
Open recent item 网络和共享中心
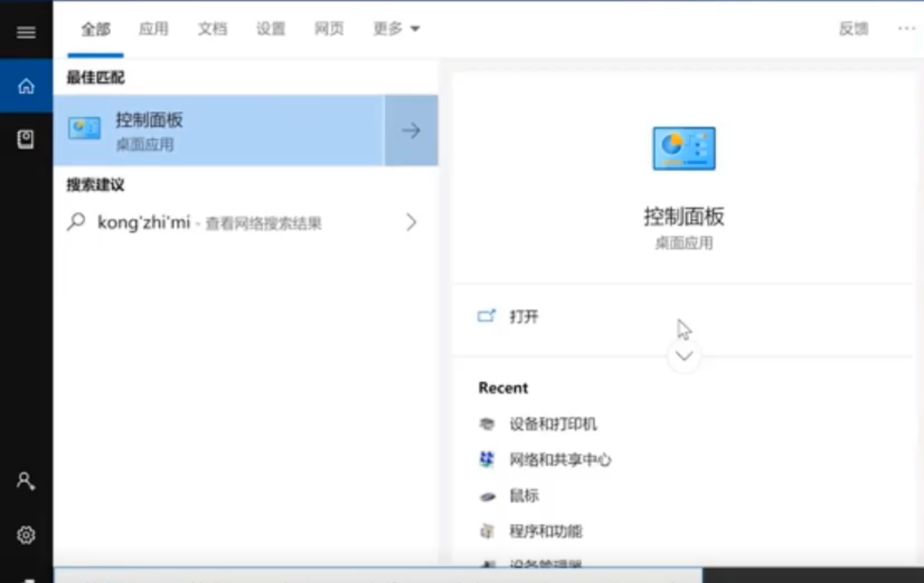tap(559, 460)
